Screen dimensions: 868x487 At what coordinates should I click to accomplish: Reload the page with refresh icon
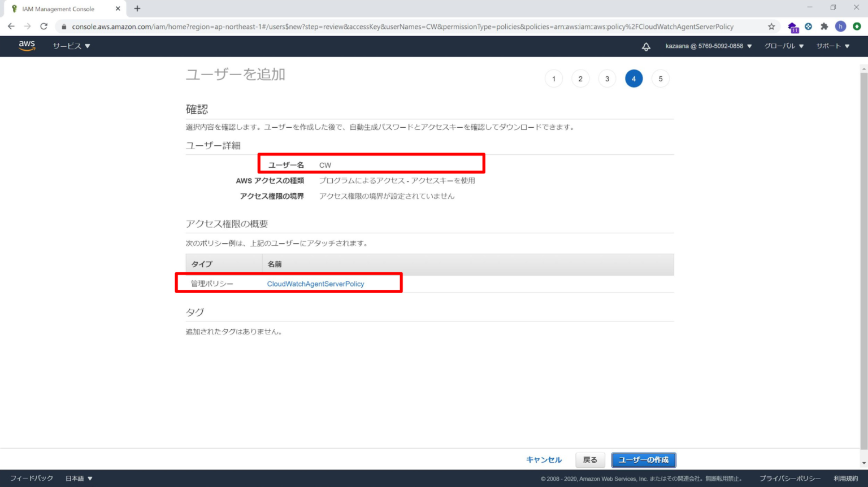click(x=44, y=26)
